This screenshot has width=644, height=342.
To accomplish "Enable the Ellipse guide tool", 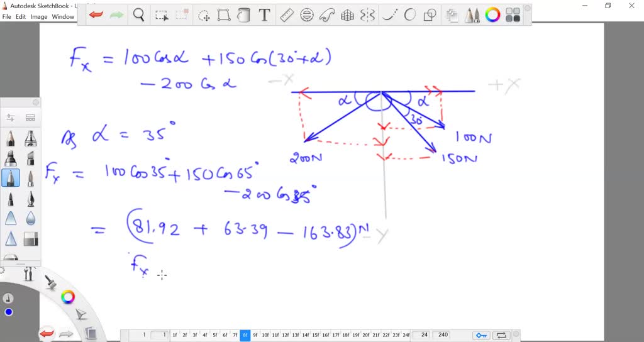I will (x=307, y=15).
